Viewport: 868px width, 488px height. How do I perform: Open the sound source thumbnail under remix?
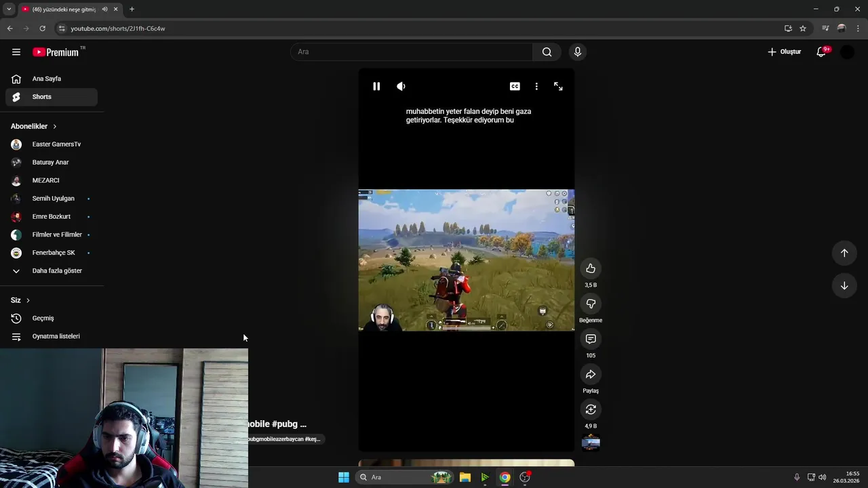591,443
